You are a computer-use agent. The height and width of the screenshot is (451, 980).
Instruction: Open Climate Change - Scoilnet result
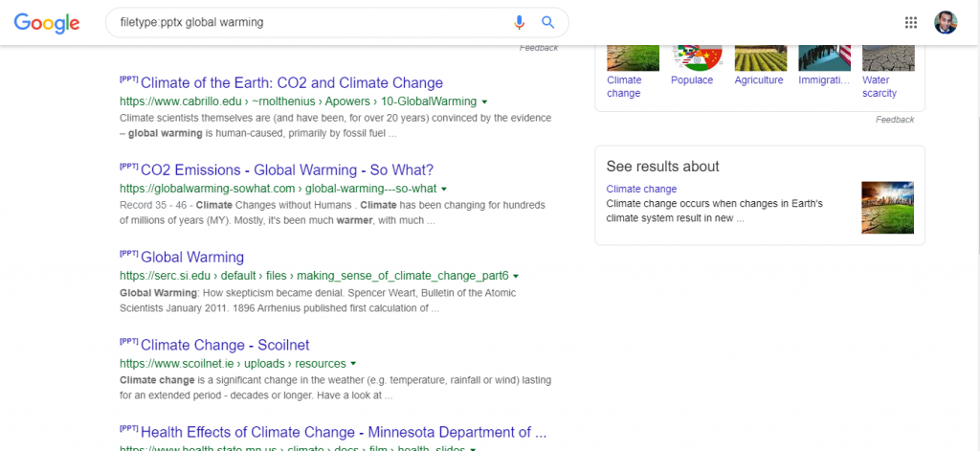(x=225, y=345)
